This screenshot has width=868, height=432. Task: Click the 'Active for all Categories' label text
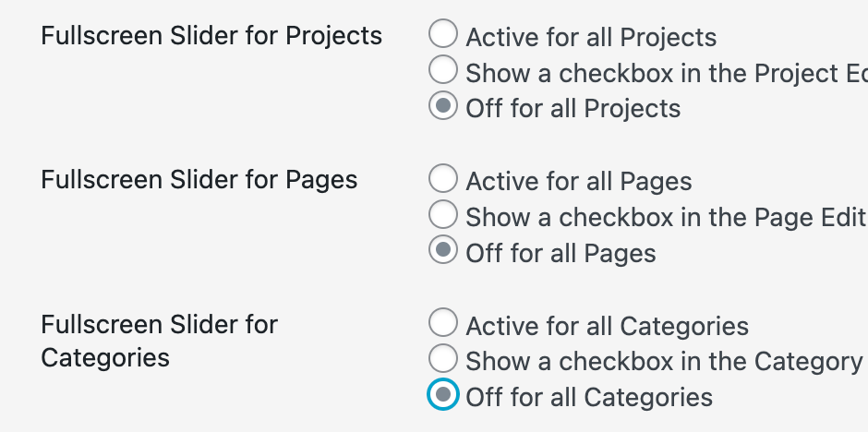[607, 327]
